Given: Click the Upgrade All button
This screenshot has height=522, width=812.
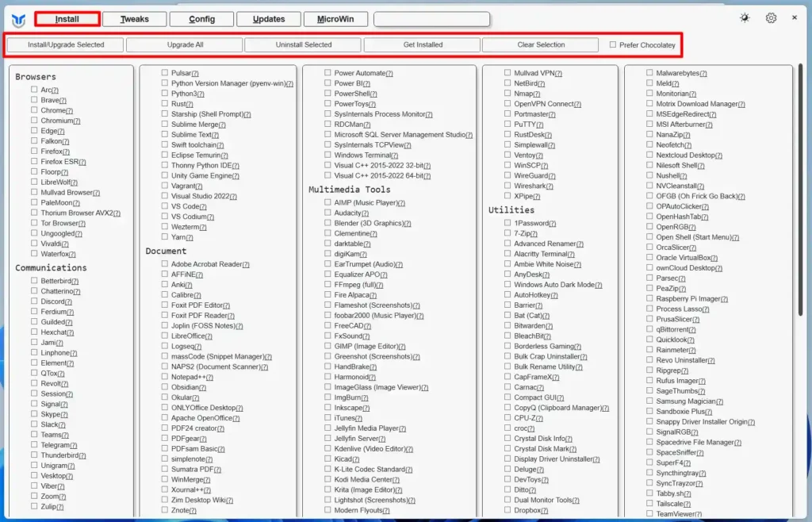Looking at the screenshot, I should pyautogui.click(x=185, y=44).
